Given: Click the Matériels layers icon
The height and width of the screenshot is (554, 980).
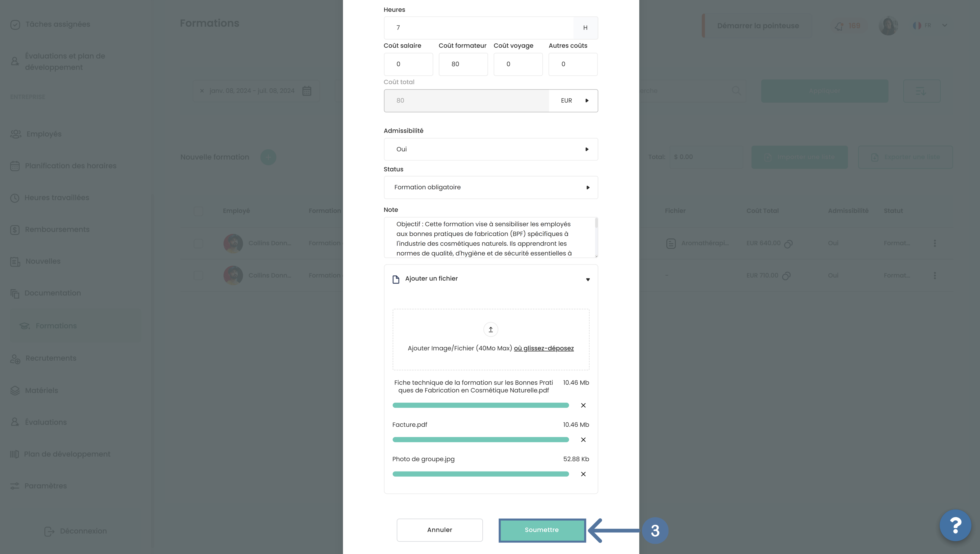Looking at the screenshot, I should click(x=14, y=391).
